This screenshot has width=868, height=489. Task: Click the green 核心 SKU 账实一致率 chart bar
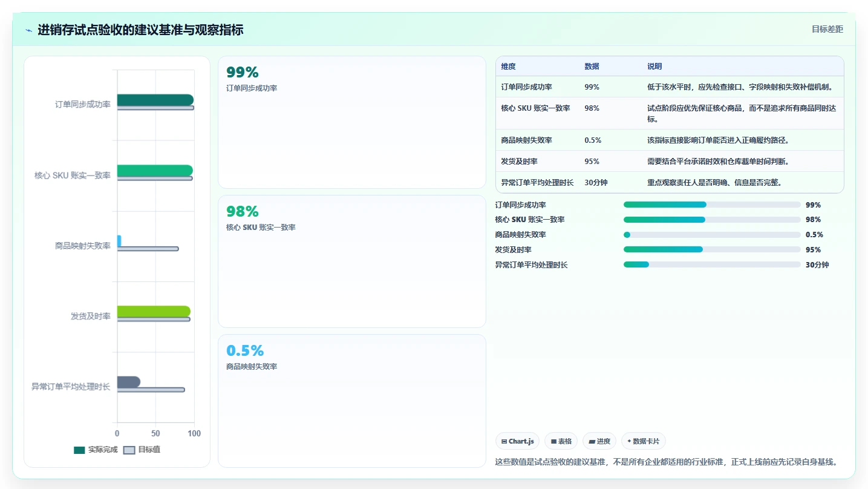(x=155, y=170)
